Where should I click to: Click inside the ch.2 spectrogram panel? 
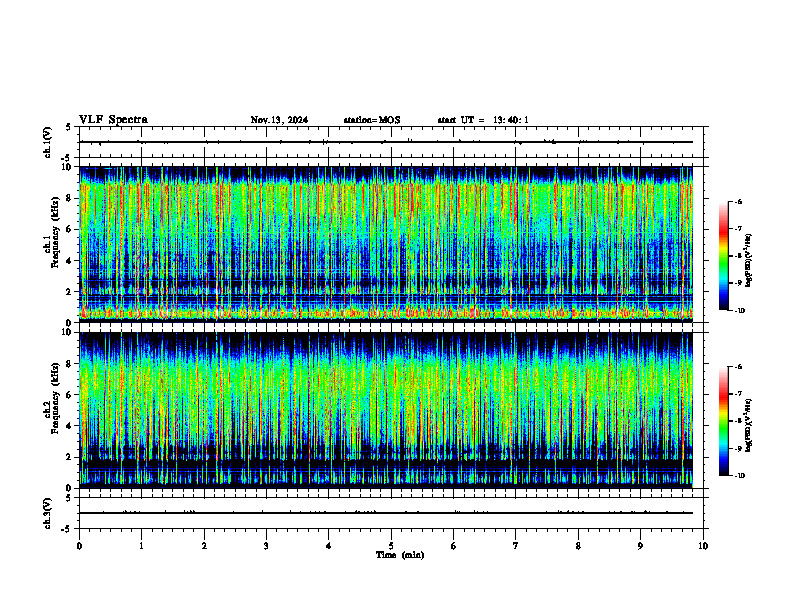tap(386, 410)
